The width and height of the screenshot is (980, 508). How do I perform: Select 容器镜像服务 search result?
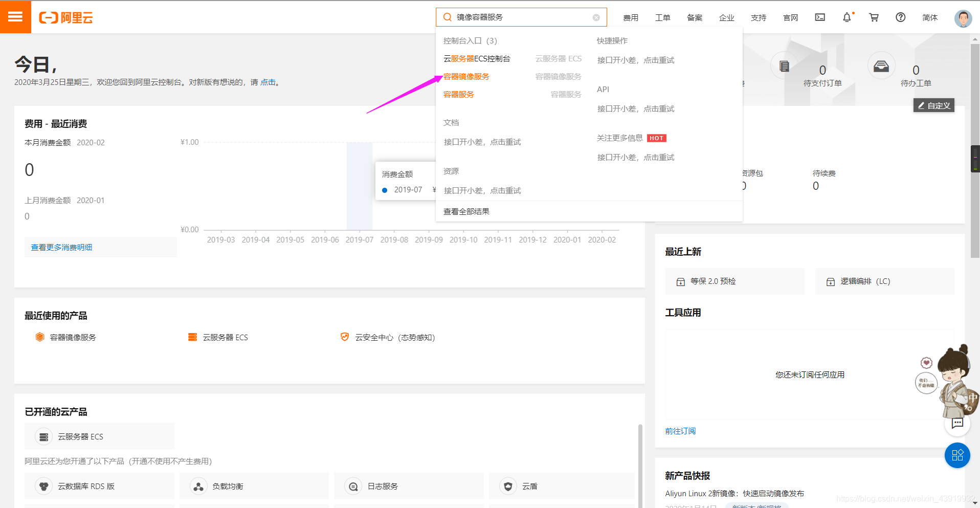466,77
